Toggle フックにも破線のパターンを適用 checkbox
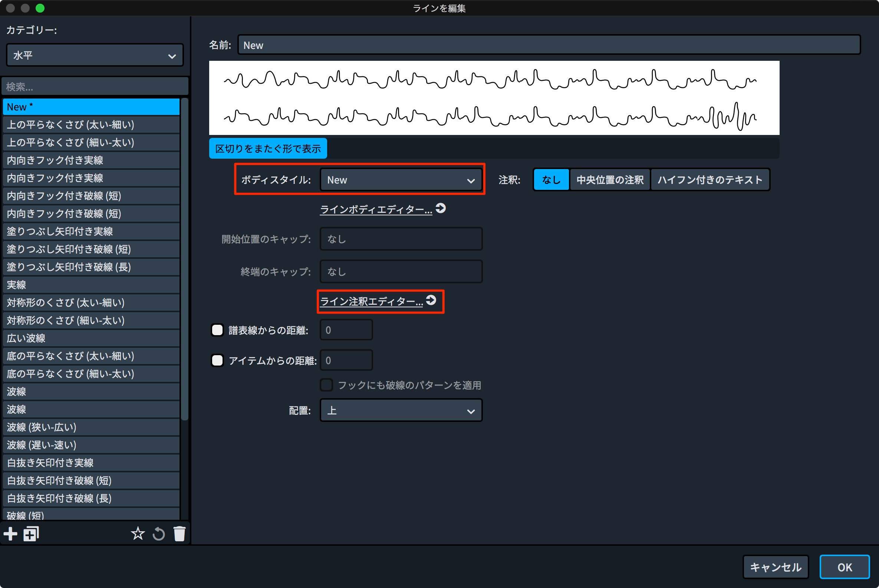 [x=326, y=385]
